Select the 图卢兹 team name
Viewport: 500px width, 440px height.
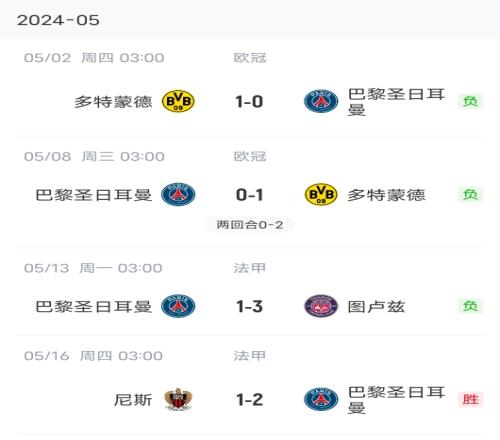point(376,307)
